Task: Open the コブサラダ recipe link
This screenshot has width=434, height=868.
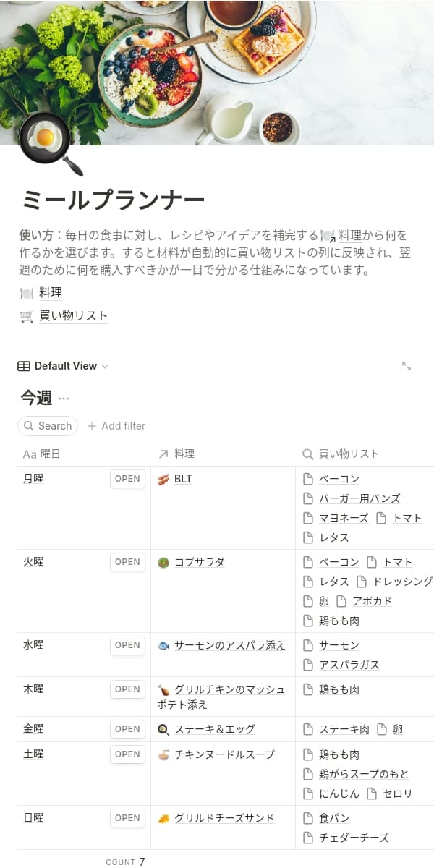Action: pyautogui.click(x=199, y=562)
